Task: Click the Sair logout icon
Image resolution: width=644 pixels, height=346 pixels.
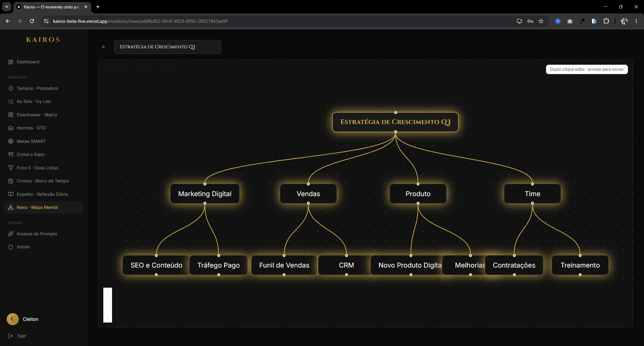Action: point(11,336)
